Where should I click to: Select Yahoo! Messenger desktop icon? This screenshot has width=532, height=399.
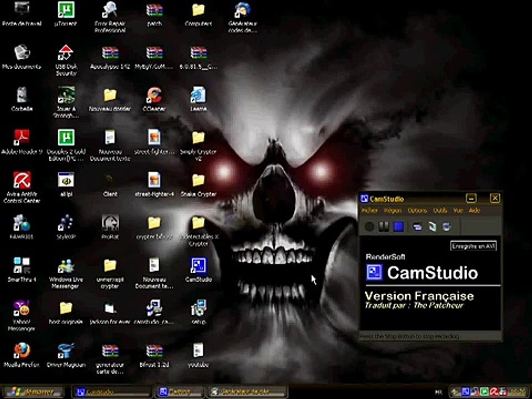(22, 315)
